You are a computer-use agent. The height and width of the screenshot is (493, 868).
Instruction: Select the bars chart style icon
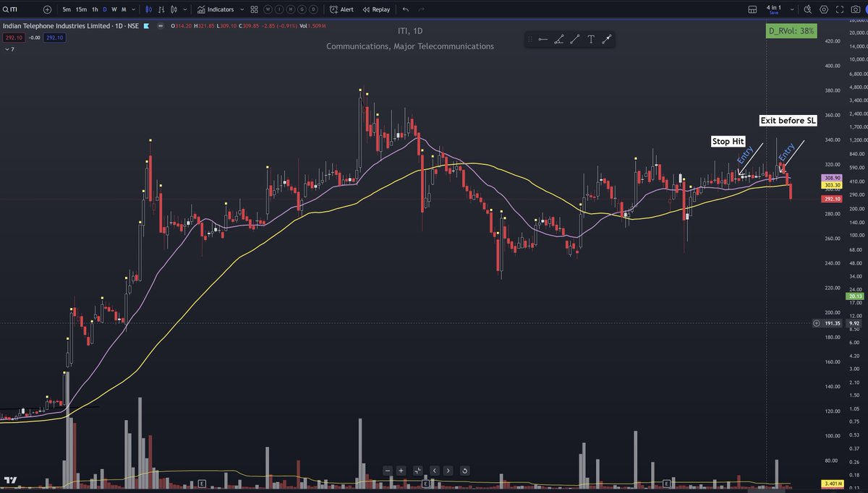[161, 9]
